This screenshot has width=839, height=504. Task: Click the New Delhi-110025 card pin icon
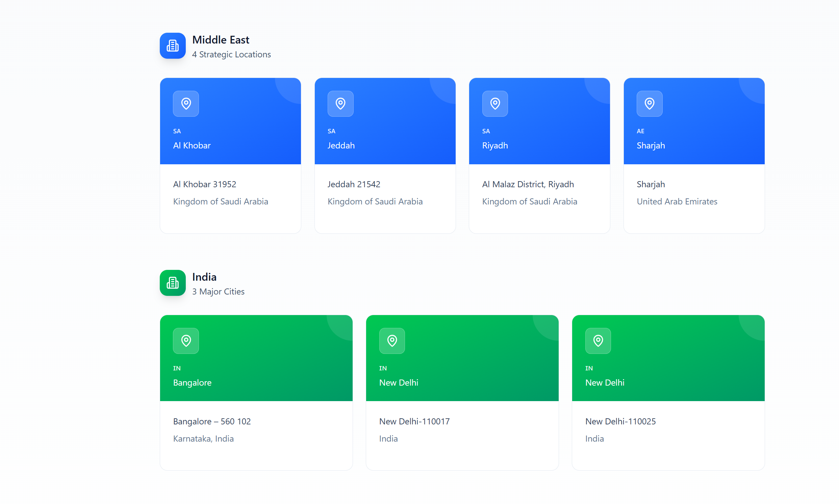click(x=598, y=340)
